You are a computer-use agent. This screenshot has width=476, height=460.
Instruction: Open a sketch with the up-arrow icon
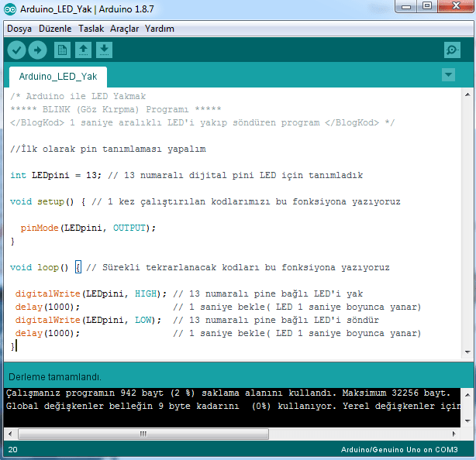[83, 50]
